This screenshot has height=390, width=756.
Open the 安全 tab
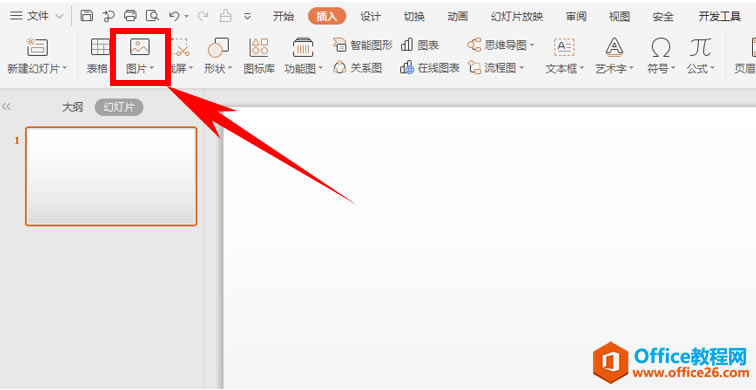(x=663, y=16)
